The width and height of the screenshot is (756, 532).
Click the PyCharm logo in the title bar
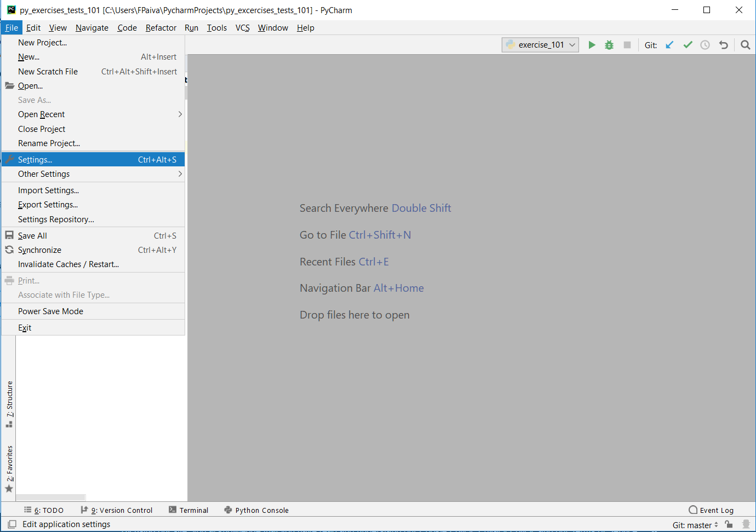11,10
